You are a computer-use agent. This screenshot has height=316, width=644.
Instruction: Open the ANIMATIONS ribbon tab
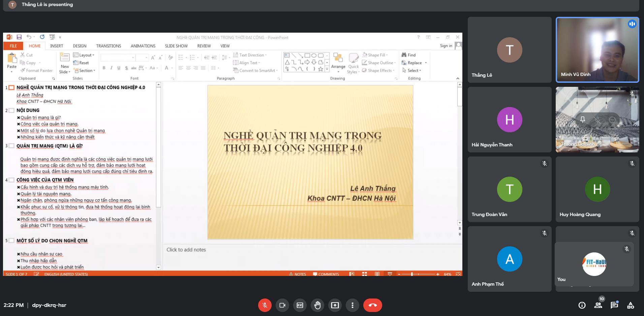[x=143, y=46]
